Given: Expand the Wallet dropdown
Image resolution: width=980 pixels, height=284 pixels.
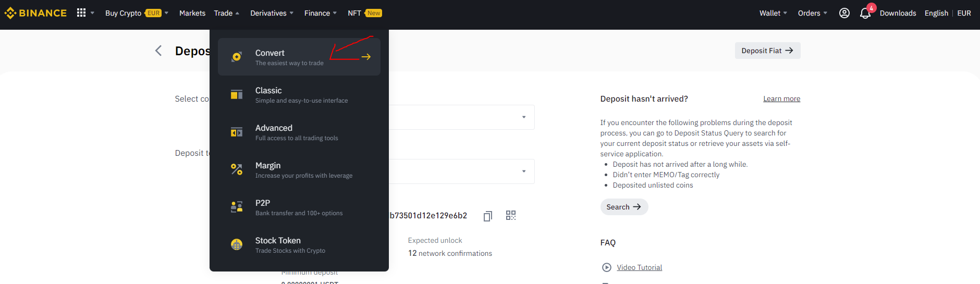Looking at the screenshot, I should click(x=773, y=13).
